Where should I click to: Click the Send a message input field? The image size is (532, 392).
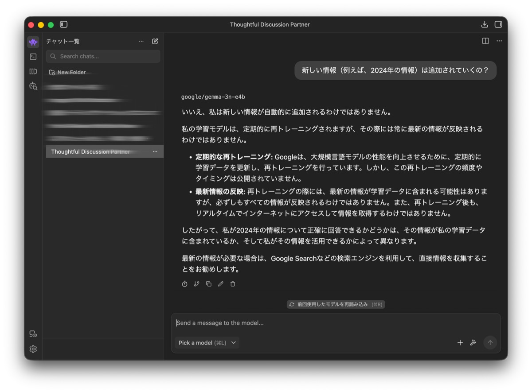point(336,323)
